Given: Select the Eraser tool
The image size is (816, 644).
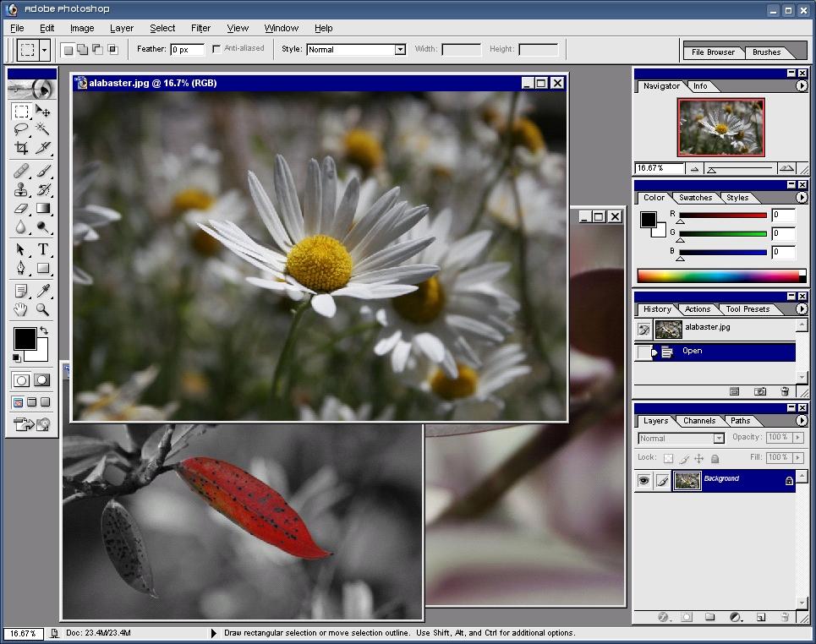Looking at the screenshot, I should click(x=21, y=208).
